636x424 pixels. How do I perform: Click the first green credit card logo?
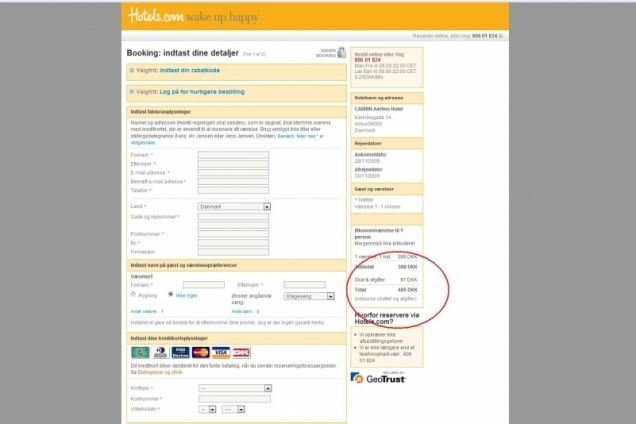click(141, 352)
